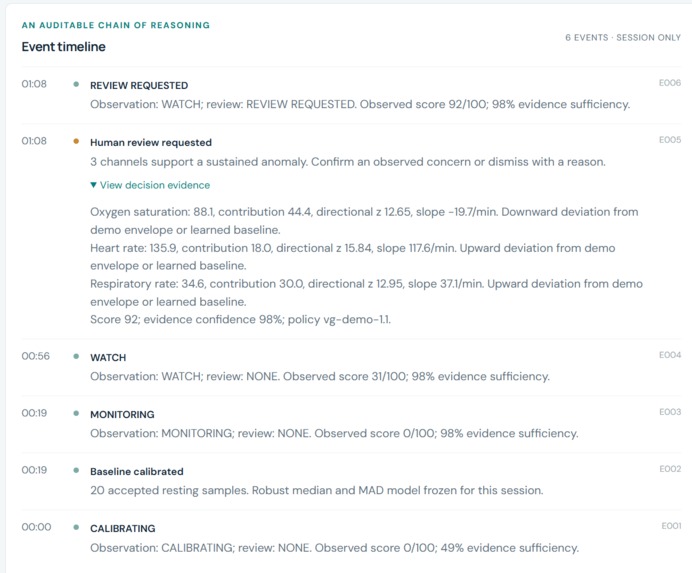Image resolution: width=692 pixels, height=573 pixels.
Task: Click event ID E003
Action: [670, 411]
